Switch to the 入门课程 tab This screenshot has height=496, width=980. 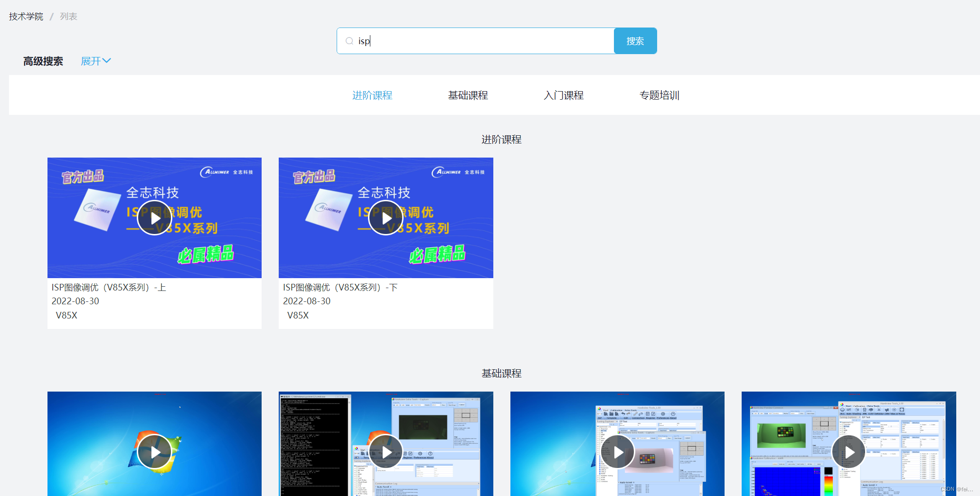click(564, 95)
